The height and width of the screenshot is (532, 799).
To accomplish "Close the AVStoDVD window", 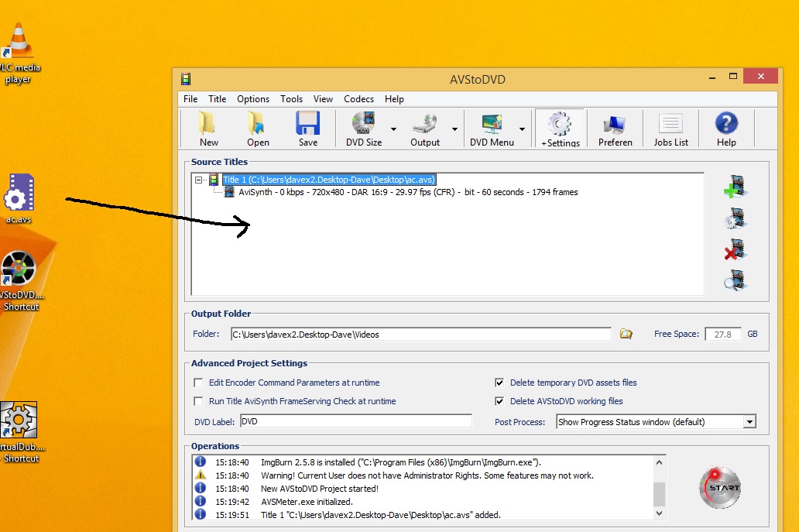I will click(760, 77).
